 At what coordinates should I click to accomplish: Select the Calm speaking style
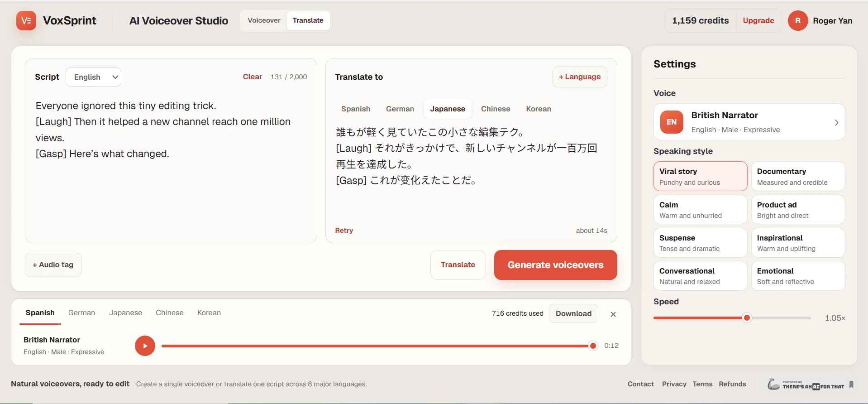click(x=700, y=209)
